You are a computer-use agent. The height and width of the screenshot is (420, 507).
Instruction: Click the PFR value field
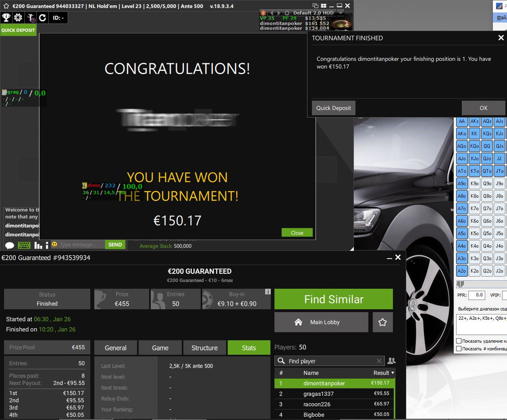476,295
